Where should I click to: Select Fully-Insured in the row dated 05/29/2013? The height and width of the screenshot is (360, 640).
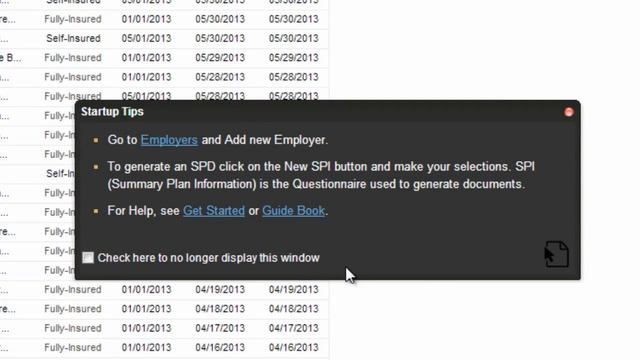[x=73, y=58]
